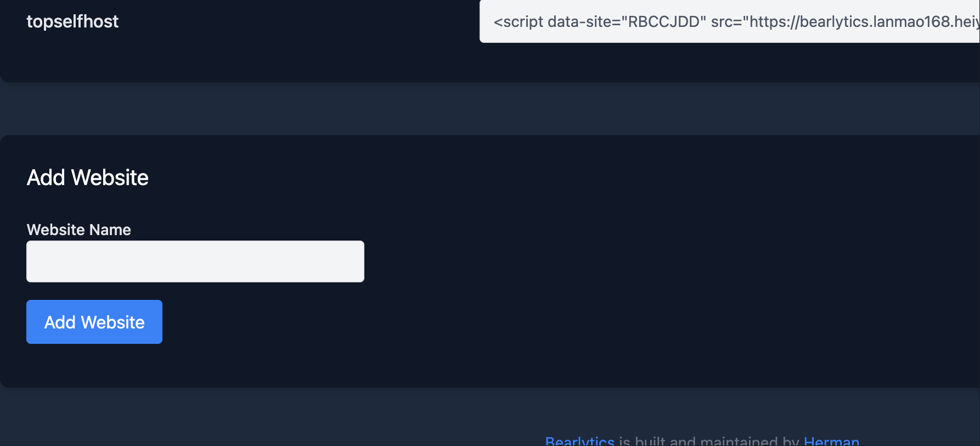Click the Add Website blue button
Viewport: 980px width, 446px height.
click(x=94, y=322)
